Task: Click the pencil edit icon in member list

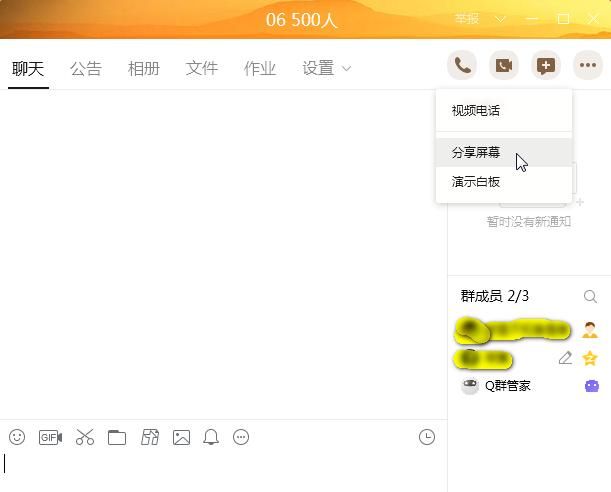Action: tap(565, 358)
